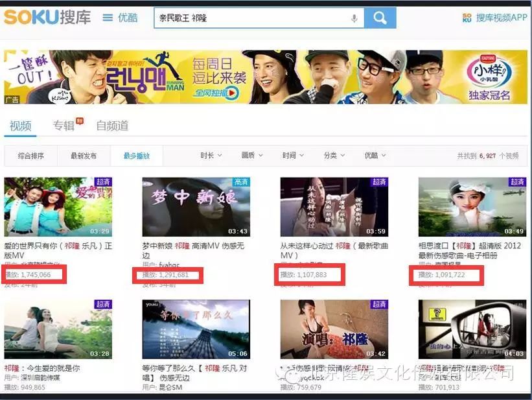The image size is (532, 400).
Task: Switch to the 专辑 tab
Action: (64, 126)
